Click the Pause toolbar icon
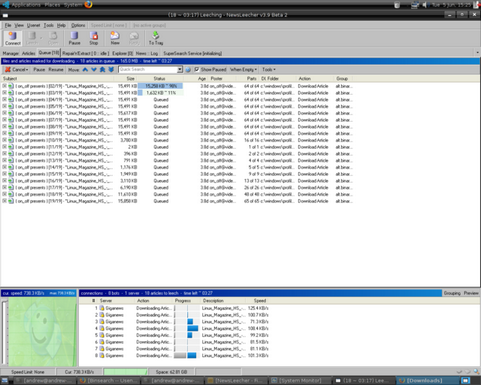This screenshot has width=481, height=385. click(x=74, y=38)
